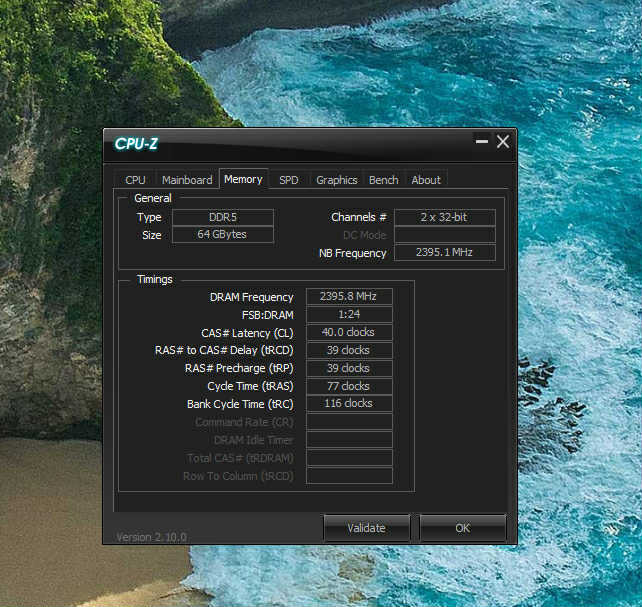
Task: Click the Bank Cycle Time (tRC) label
Action: [x=240, y=404]
